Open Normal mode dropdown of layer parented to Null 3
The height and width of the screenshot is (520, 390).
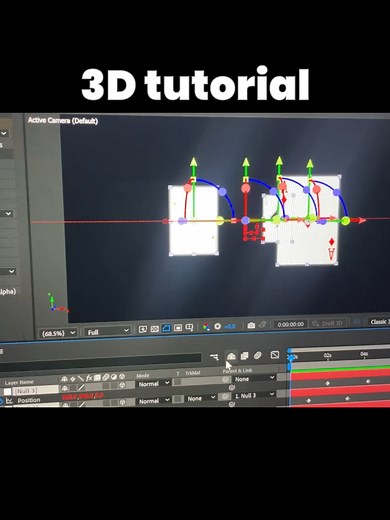[154, 400]
